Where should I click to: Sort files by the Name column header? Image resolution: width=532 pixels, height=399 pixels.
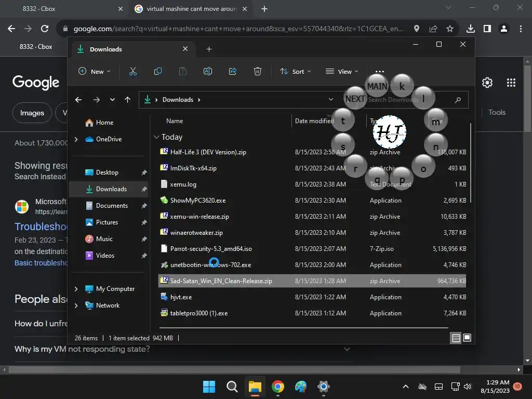click(x=175, y=121)
